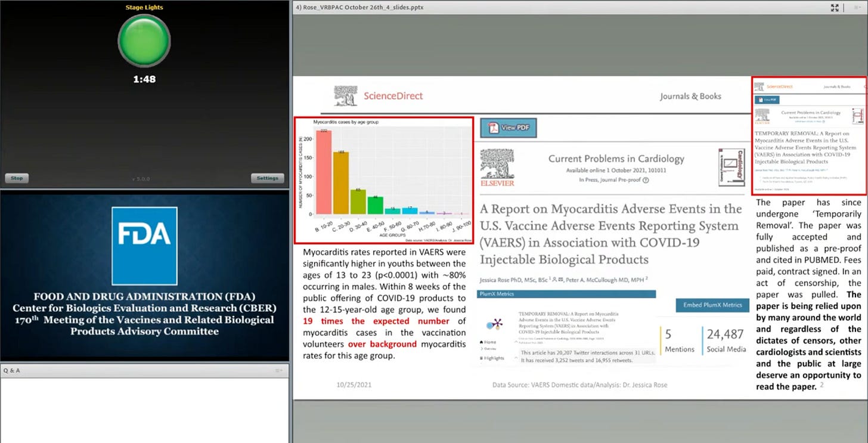868x443 pixels.
Task: Click the Data Source VAERS footer text
Action: [x=579, y=385]
